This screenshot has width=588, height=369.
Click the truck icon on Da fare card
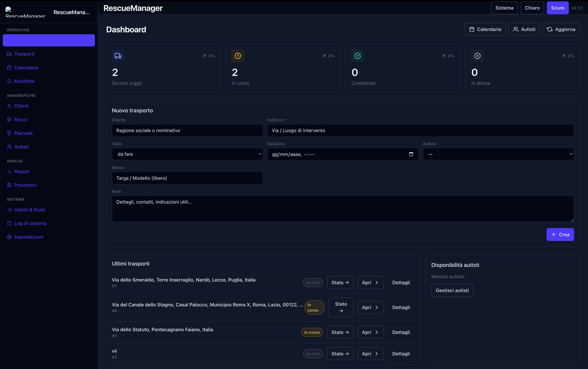point(118,56)
